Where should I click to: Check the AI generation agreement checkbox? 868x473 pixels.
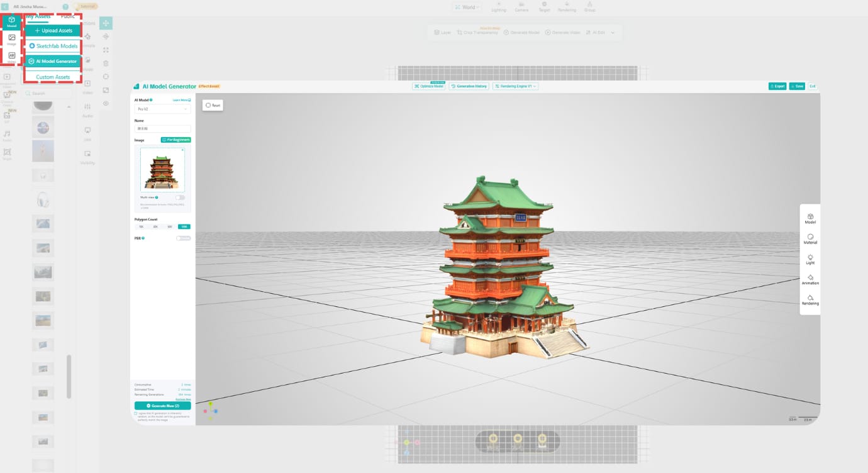pyautogui.click(x=136, y=413)
